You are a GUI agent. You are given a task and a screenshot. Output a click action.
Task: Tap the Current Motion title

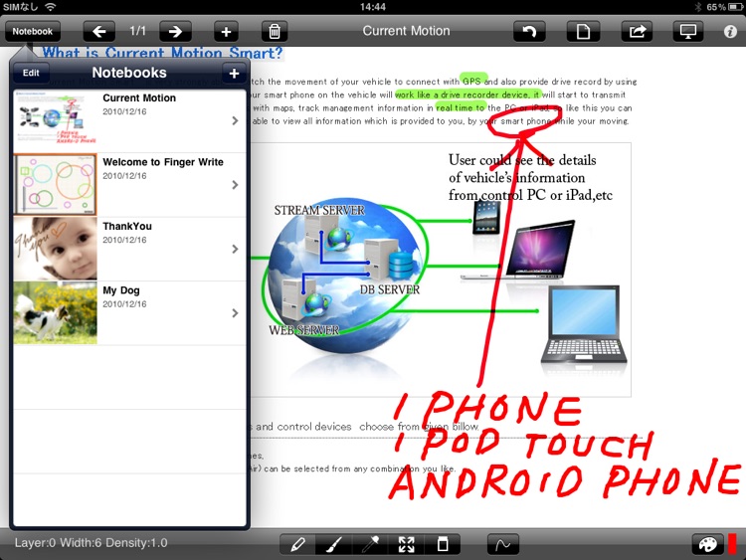406,31
